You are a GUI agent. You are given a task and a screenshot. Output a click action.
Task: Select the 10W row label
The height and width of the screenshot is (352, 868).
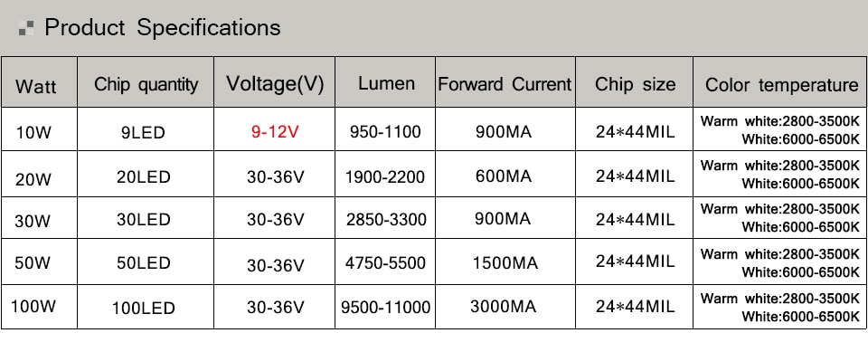pyautogui.click(x=33, y=133)
